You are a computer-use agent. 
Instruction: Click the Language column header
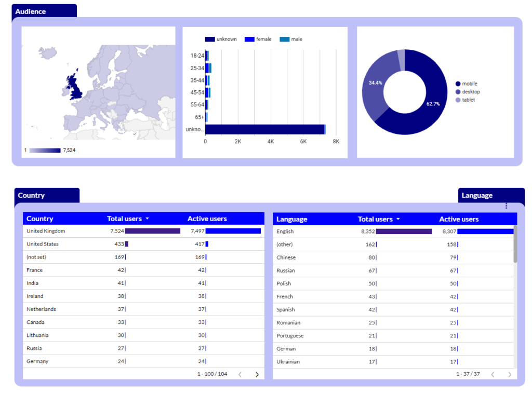(291, 220)
